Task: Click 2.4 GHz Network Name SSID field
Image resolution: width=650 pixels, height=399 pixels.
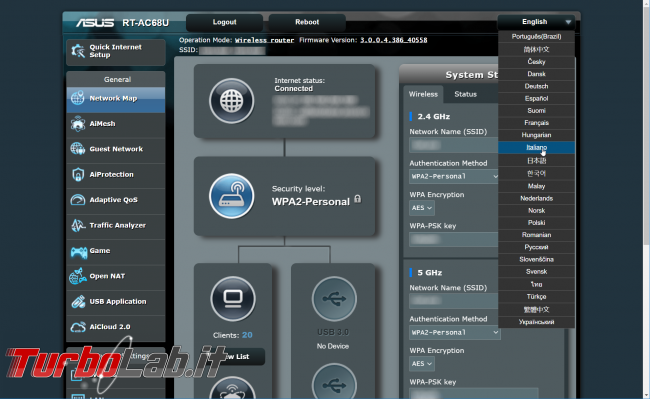Action: click(454, 145)
